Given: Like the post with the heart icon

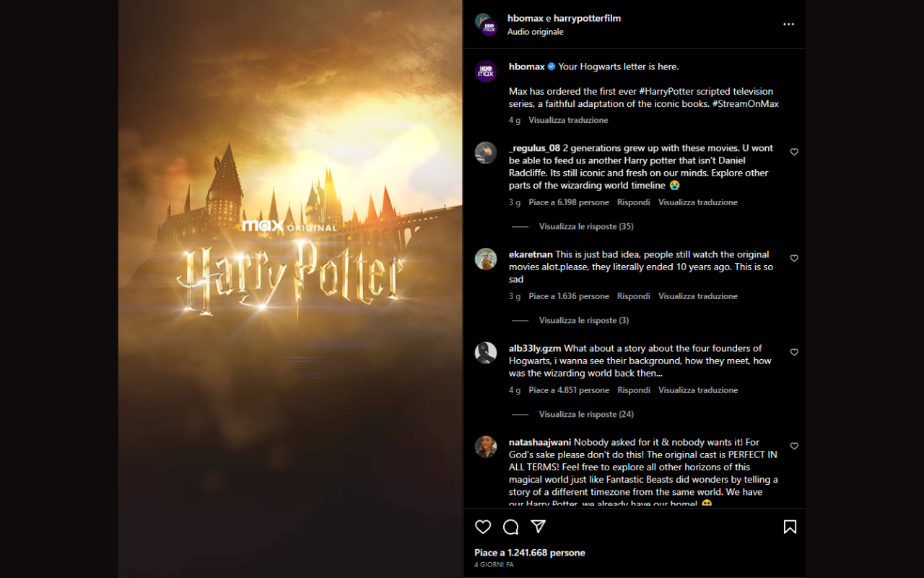Looking at the screenshot, I should coord(483,527).
